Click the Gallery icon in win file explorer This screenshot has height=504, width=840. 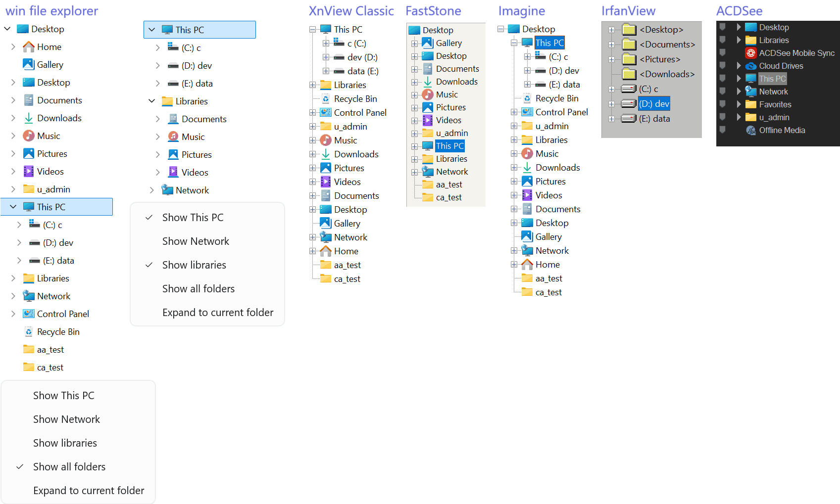(x=29, y=65)
